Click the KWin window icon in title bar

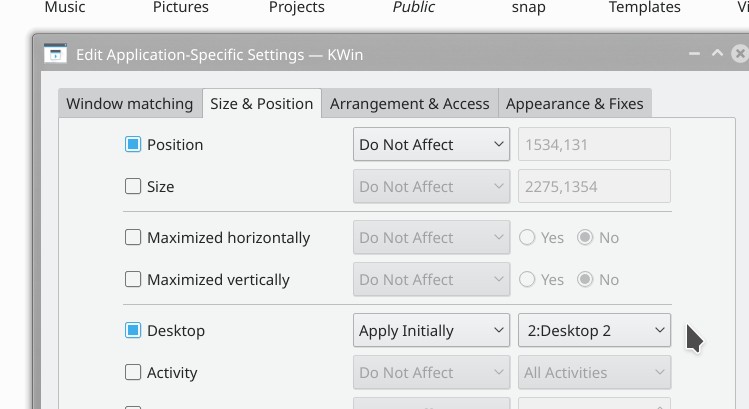click(x=55, y=54)
